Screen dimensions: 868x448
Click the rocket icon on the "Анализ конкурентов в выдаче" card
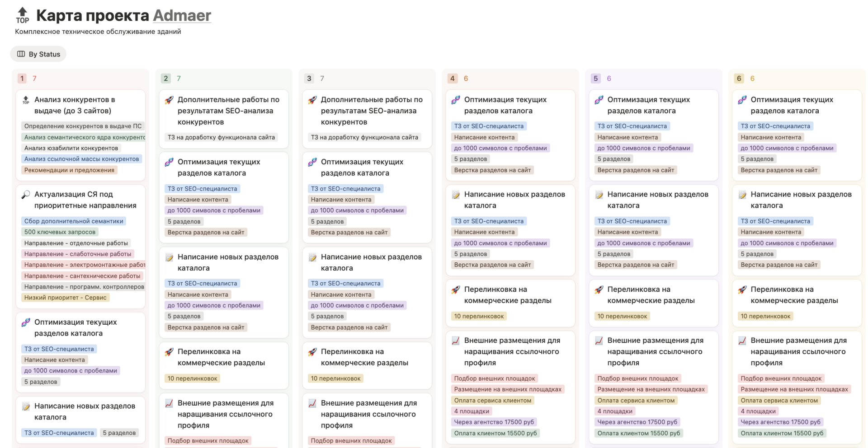[27, 99]
